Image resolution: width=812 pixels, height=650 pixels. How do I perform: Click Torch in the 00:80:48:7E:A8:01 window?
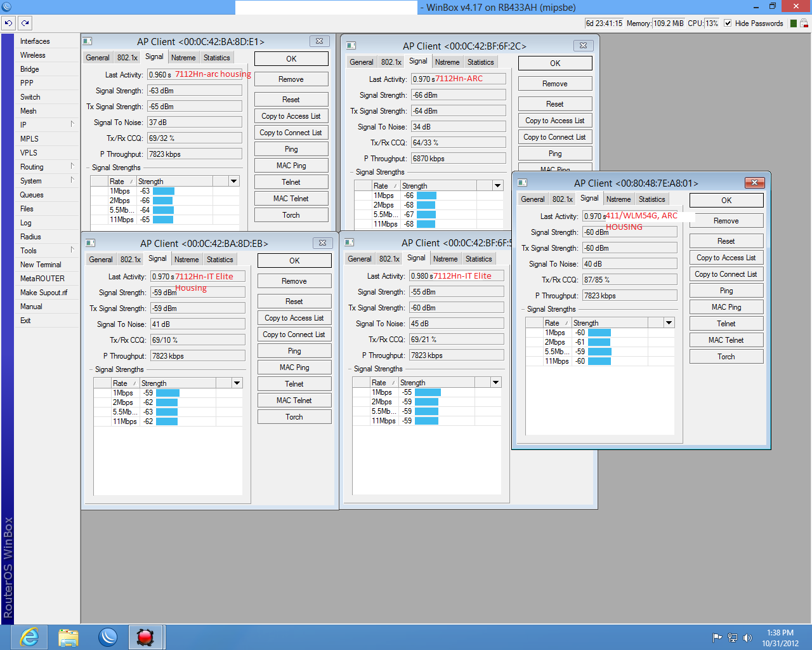(x=726, y=357)
